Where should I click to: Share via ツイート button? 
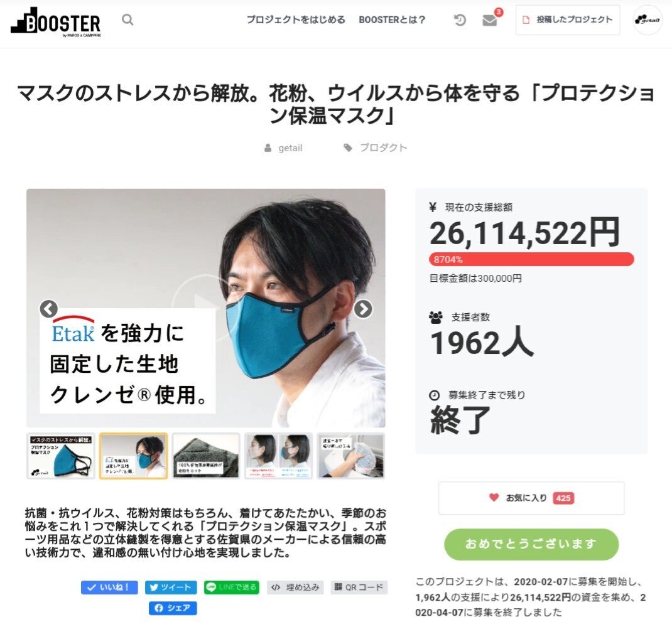point(171,587)
